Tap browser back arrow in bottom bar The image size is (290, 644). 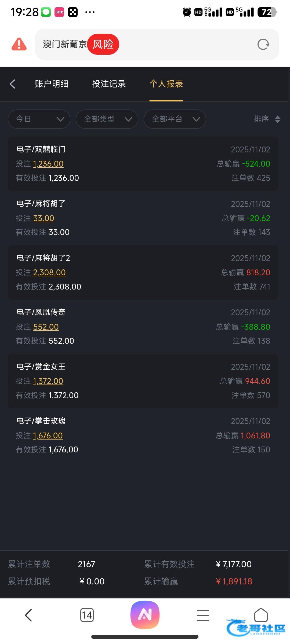pyautogui.click(x=28, y=615)
